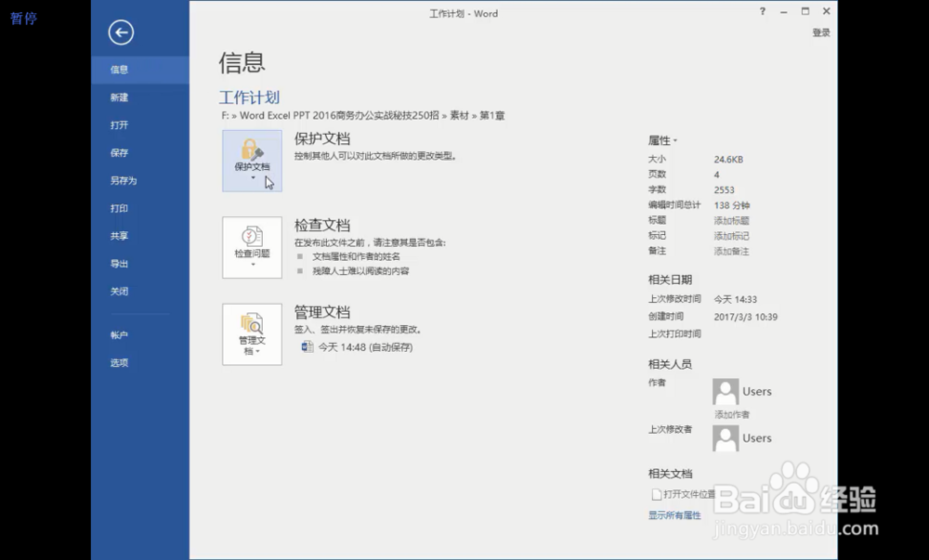Click the Help question mark icon
This screenshot has height=560, width=929.
tap(762, 12)
